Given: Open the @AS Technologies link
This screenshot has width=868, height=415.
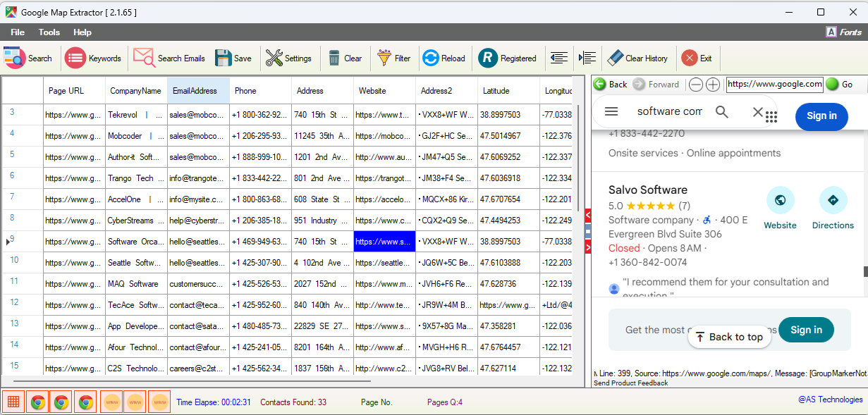Looking at the screenshot, I should pyautogui.click(x=830, y=399).
